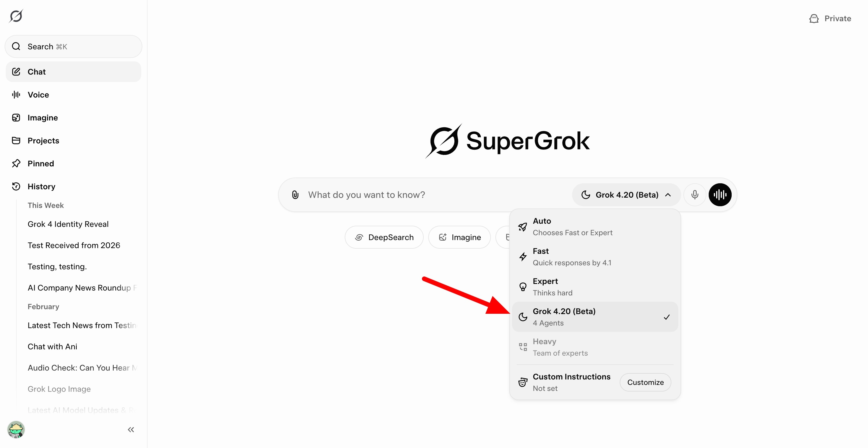The height and width of the screenshot is (448, 868).
Task: Click the Grok logo in sidebar
Action: [16, 16]
